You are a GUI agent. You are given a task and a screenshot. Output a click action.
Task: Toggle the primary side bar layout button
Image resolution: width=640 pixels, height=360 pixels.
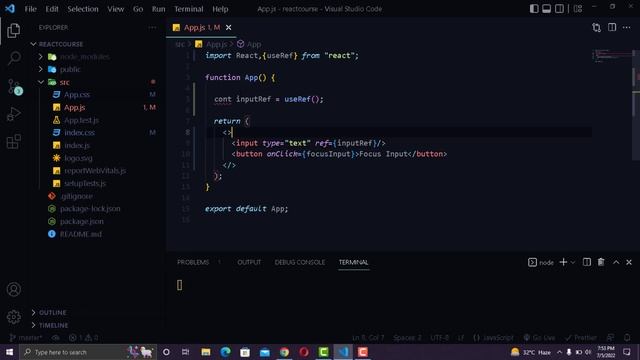[534, 9]
